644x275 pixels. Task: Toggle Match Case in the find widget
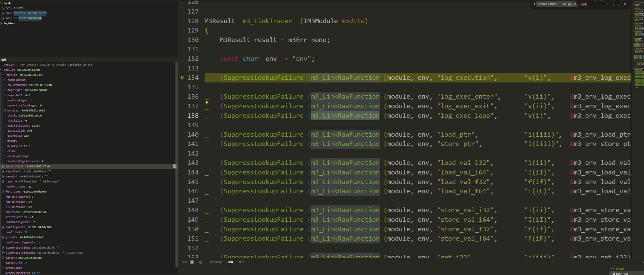tap(565, 4)
